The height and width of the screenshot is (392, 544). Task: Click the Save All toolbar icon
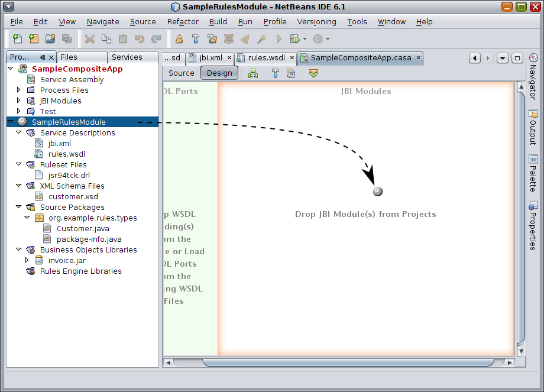[x=67, y=39]
